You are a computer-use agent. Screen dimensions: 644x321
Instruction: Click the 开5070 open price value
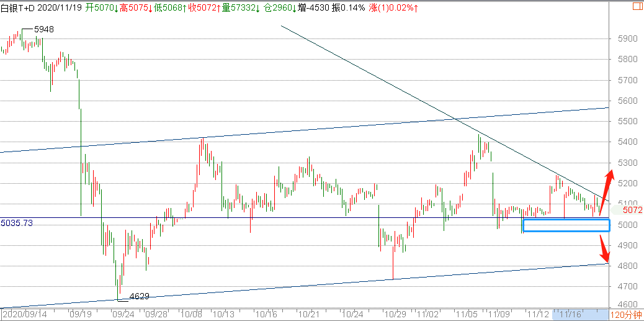[x=102, y=7]
